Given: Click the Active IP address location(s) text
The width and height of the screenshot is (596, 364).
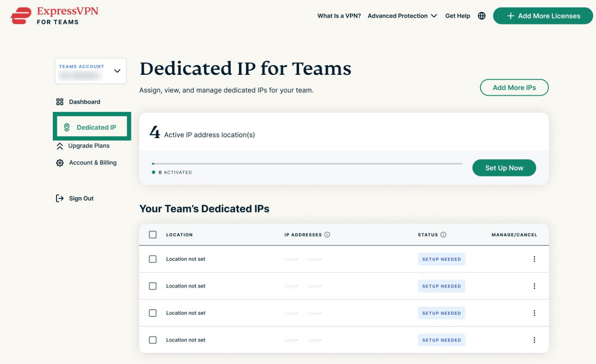Looking at the screenshot, I should point(209,135).
